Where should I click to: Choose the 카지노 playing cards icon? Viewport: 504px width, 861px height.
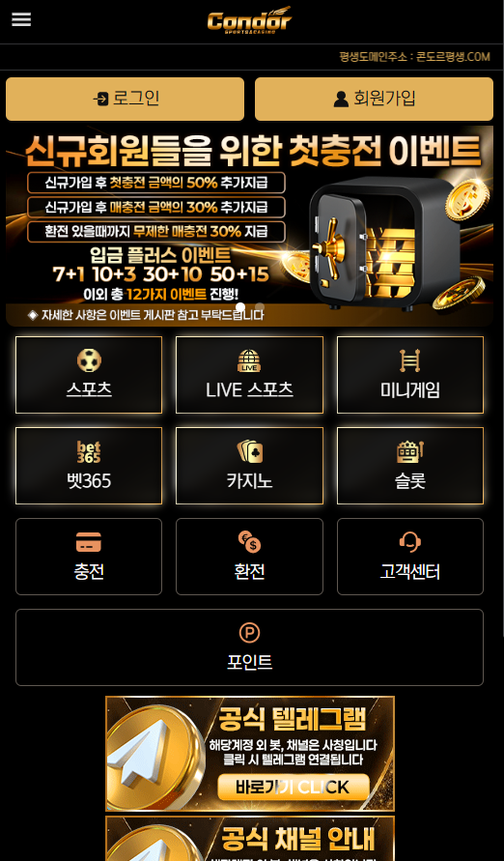[250, 451]
